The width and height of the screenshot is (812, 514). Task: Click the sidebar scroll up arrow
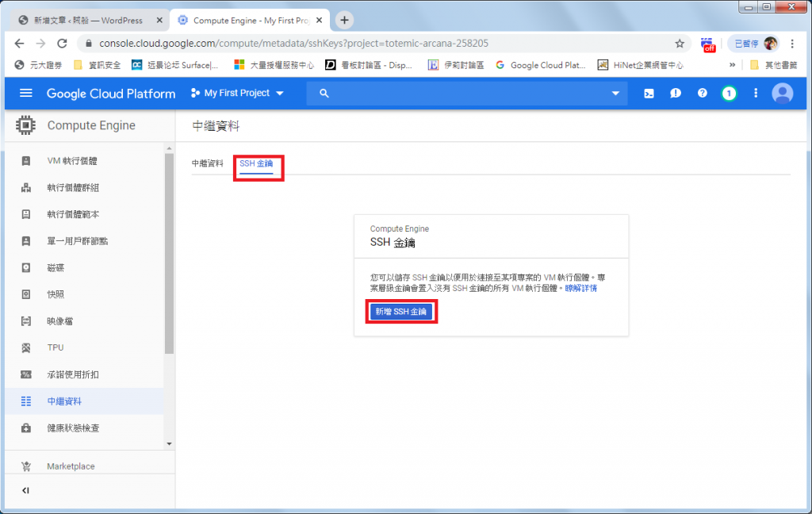[169, 148]
